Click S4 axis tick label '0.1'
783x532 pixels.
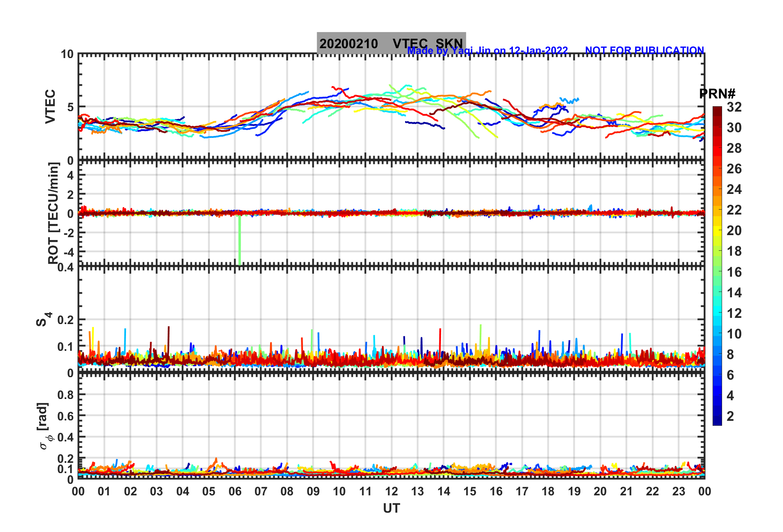[65, 347]
